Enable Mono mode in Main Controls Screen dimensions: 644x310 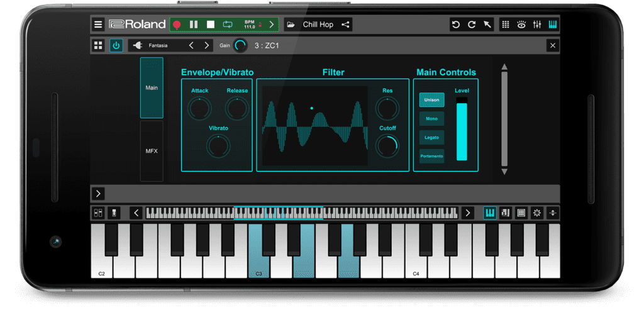point(432,118)
